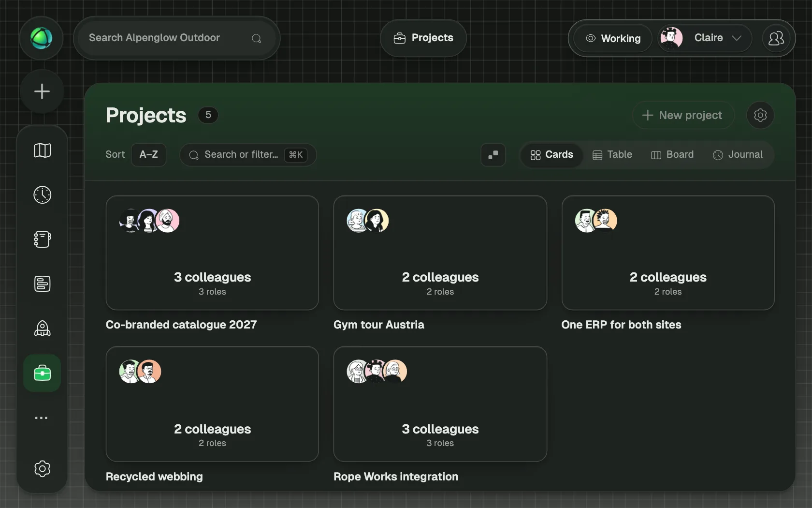Open the sidebar settings gear
The width and height of the screenshot is (812, 508).
tap(42, 469)
